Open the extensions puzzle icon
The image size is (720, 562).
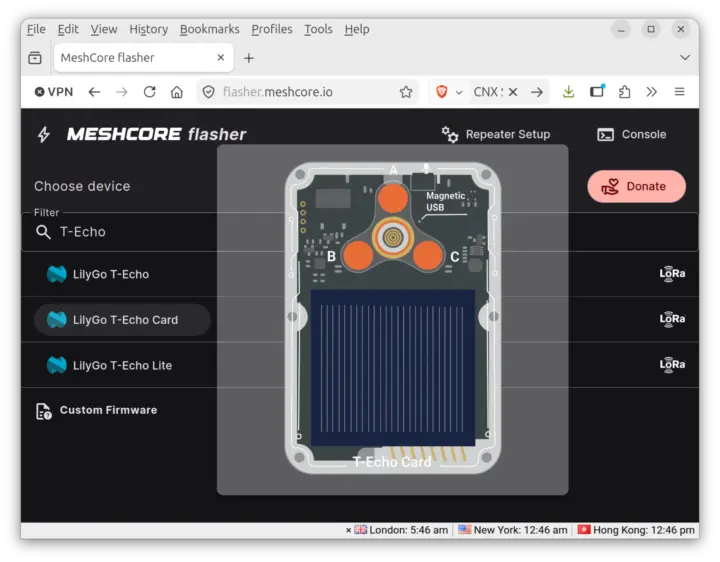point(624,92)
